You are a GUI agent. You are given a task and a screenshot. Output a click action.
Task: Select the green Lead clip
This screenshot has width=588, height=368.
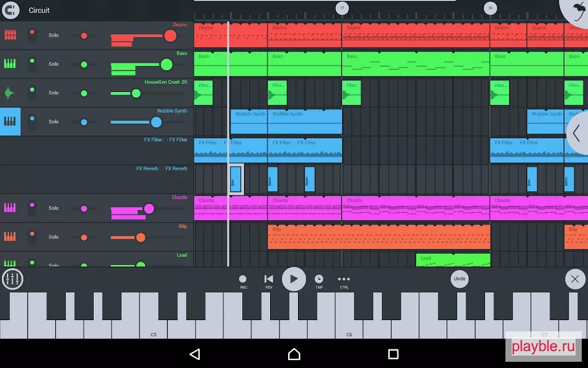click(x=453, y=260)
